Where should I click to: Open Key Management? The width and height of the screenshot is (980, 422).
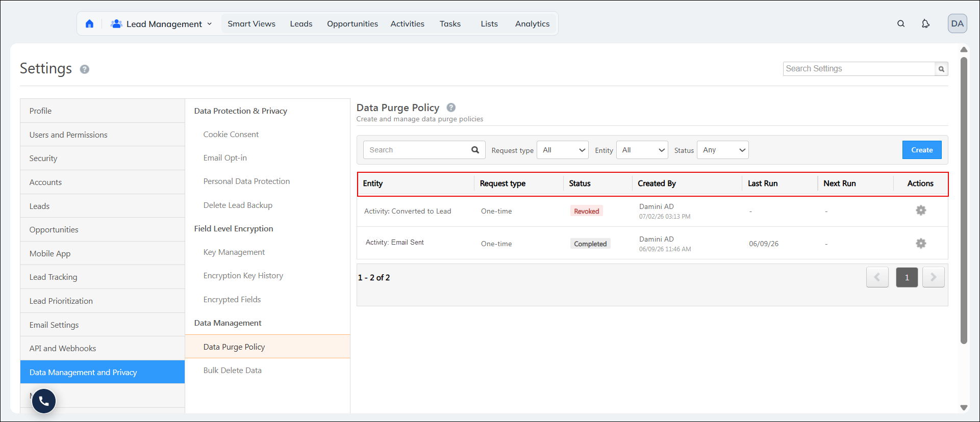point(234,252)
